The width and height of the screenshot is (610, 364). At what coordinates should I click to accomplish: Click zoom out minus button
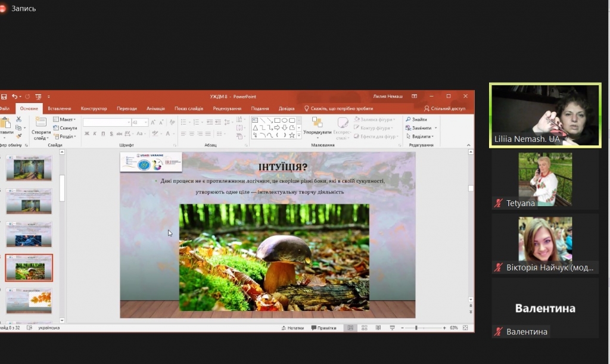tap(402, 328)
